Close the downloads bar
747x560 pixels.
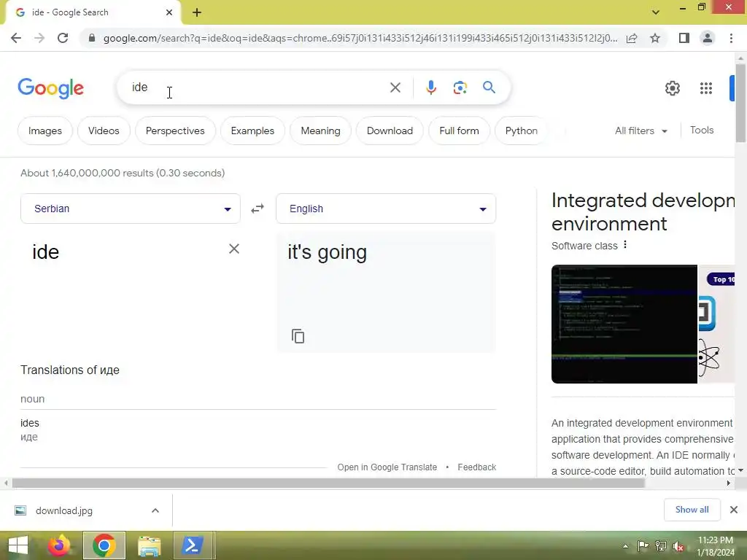(734, 510)
